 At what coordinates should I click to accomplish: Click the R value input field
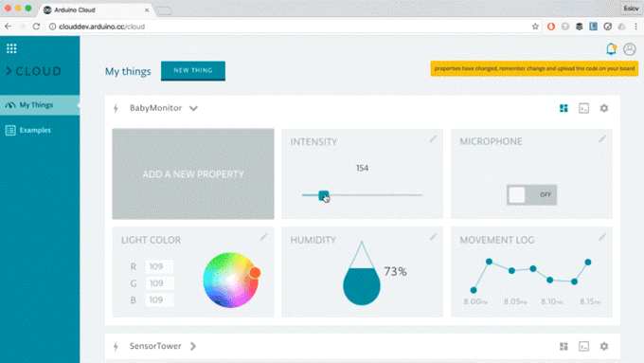pyautogui.click(x=159, y=266)
